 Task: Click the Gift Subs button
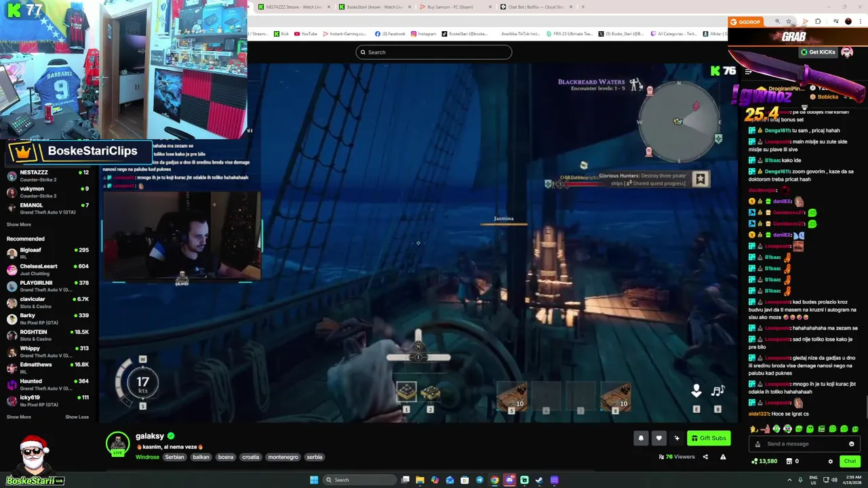pos(709,438)
